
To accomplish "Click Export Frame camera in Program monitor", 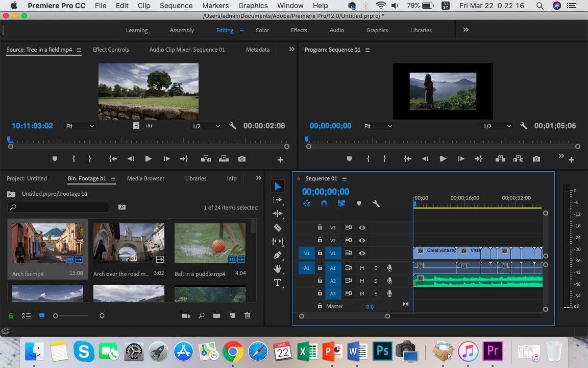I will click(536, 159).
